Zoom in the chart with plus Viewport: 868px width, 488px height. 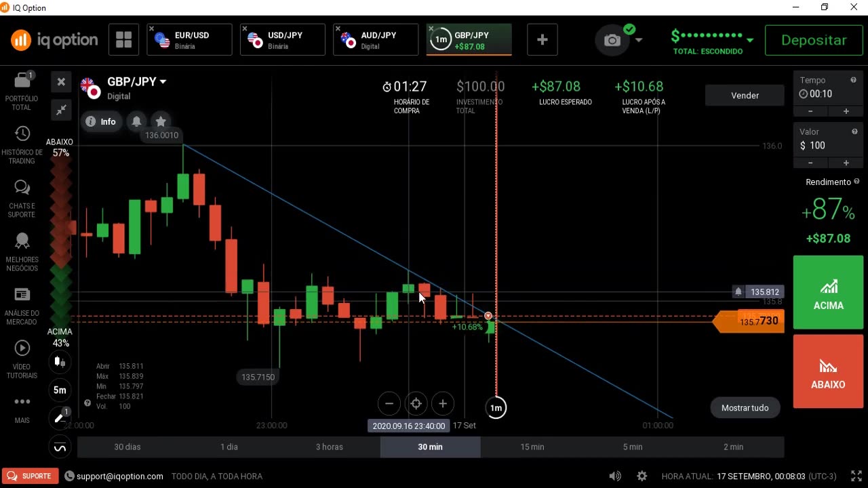pyautogui.click(x=443, y=404)
